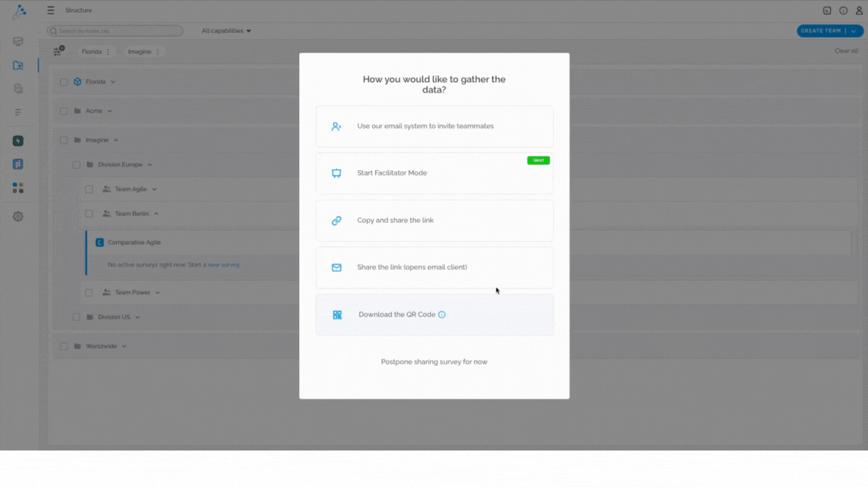Open the lightning bolt sidebar icon

(x=18, y=141)
